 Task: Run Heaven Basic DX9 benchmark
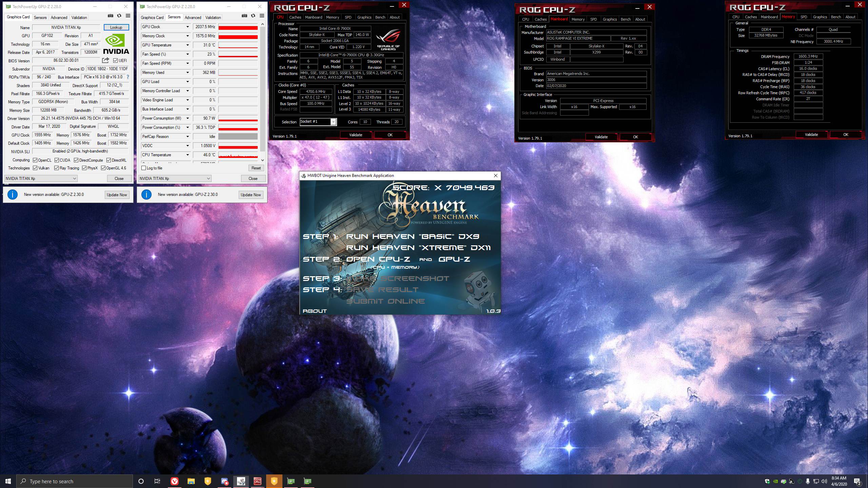tap(413, 237)
